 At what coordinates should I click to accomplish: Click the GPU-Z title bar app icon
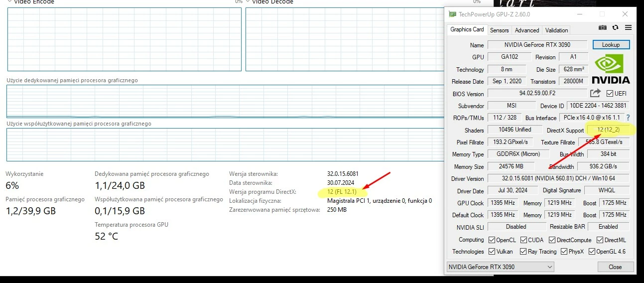pyautogui.click(x=452, y=14)
